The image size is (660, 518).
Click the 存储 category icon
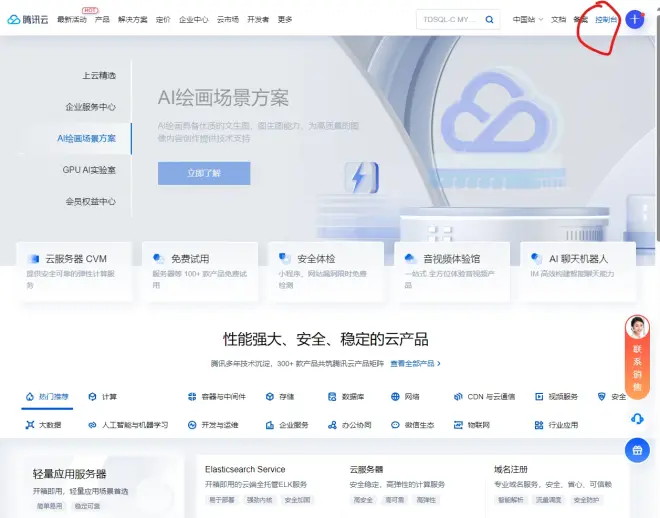[x=269, y=396]
